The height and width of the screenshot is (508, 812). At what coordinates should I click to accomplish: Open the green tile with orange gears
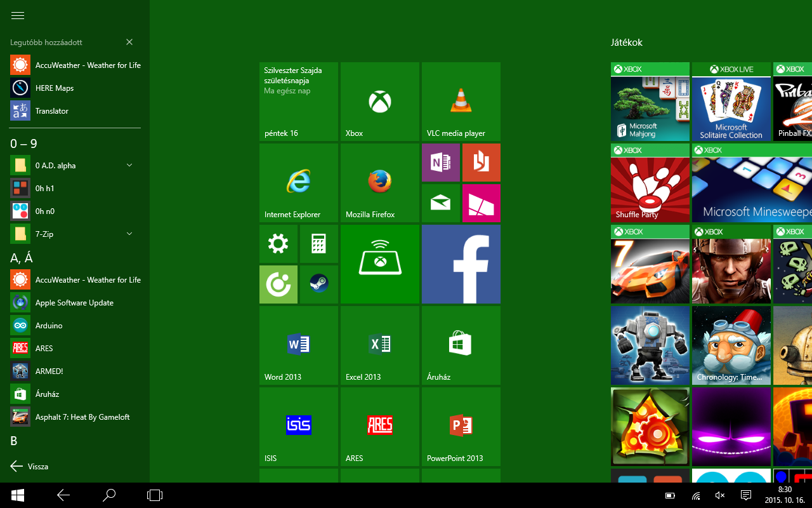pos(650,427)
